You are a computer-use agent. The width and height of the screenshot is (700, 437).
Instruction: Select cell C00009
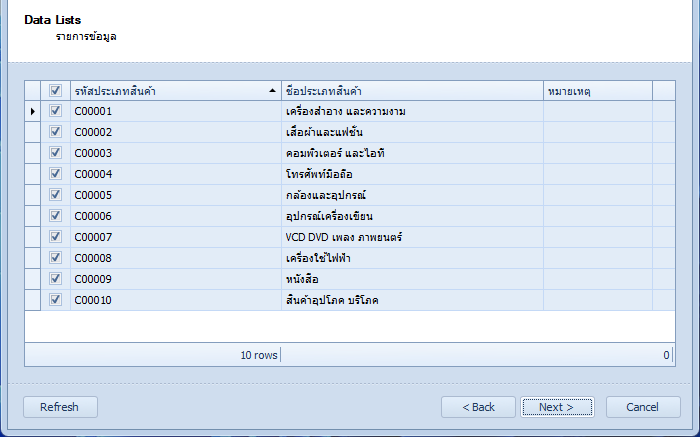(176, 279)
